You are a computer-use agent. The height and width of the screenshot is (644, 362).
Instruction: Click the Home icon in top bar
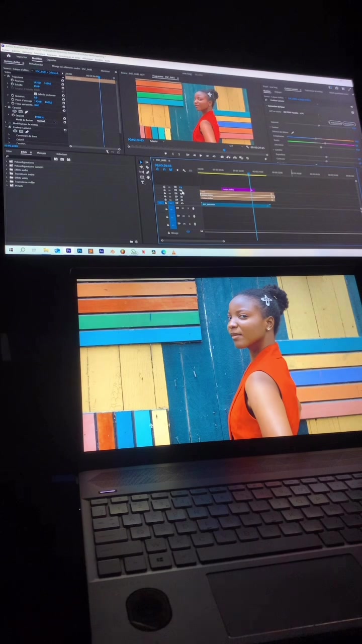[x=9, y=56]
